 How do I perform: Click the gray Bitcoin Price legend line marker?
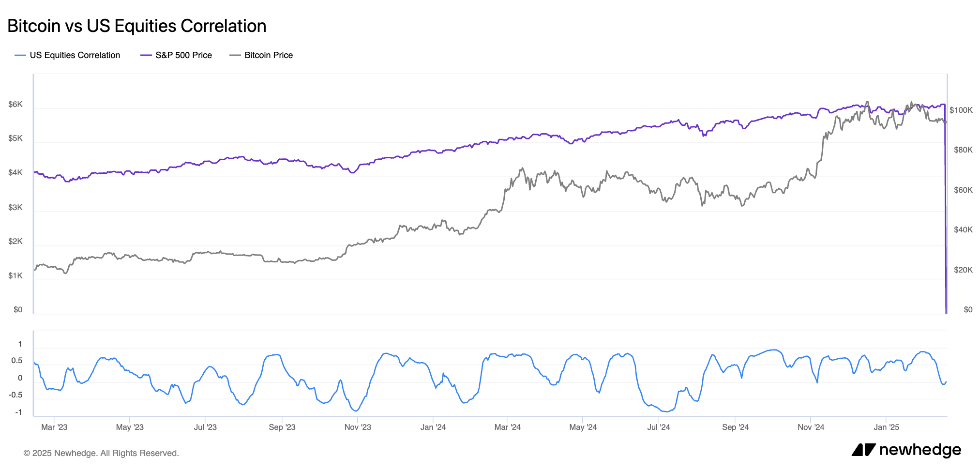coord(235,55)
